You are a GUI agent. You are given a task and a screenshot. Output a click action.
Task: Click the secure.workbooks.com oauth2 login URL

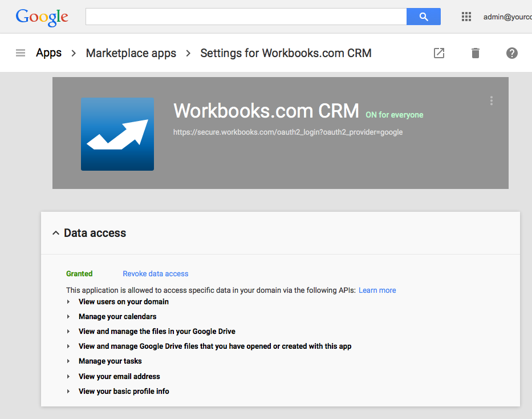(x=288, y=132)
